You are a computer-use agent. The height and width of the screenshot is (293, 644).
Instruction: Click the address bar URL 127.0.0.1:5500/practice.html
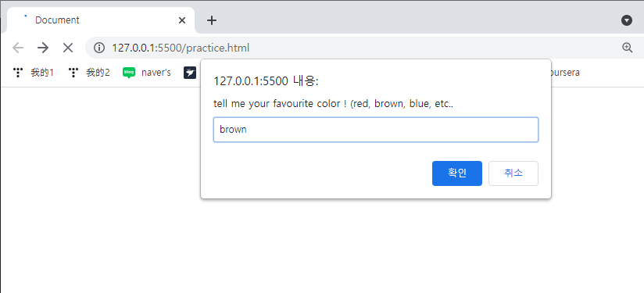(x=181, y=48)
